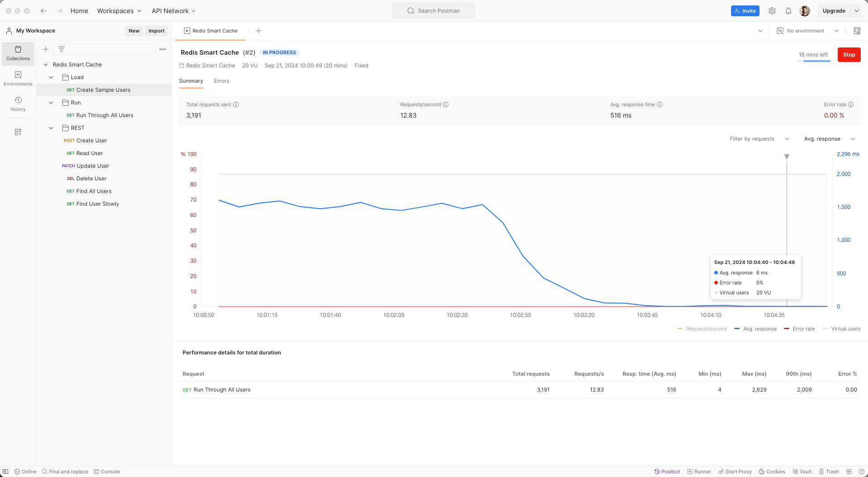Open the Create Sample Users request
Image resolution: width=868 pixels, height=477 pixels.
[104, 90]
